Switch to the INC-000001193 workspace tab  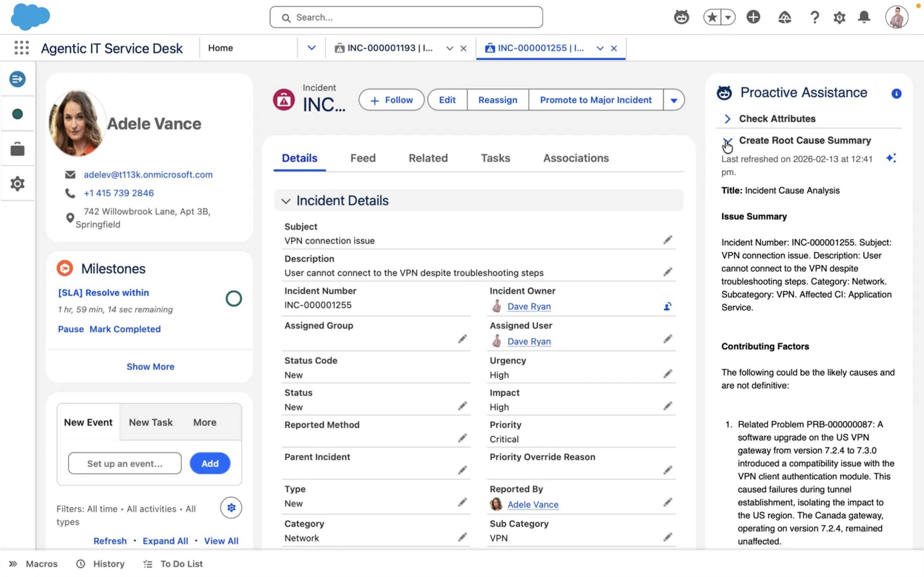point(389,48)
